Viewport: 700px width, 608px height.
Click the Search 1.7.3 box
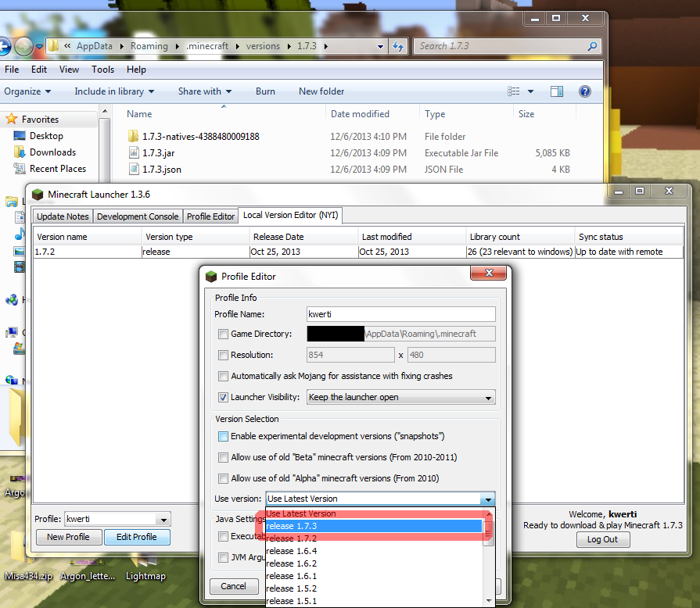[x=507, y=46]
